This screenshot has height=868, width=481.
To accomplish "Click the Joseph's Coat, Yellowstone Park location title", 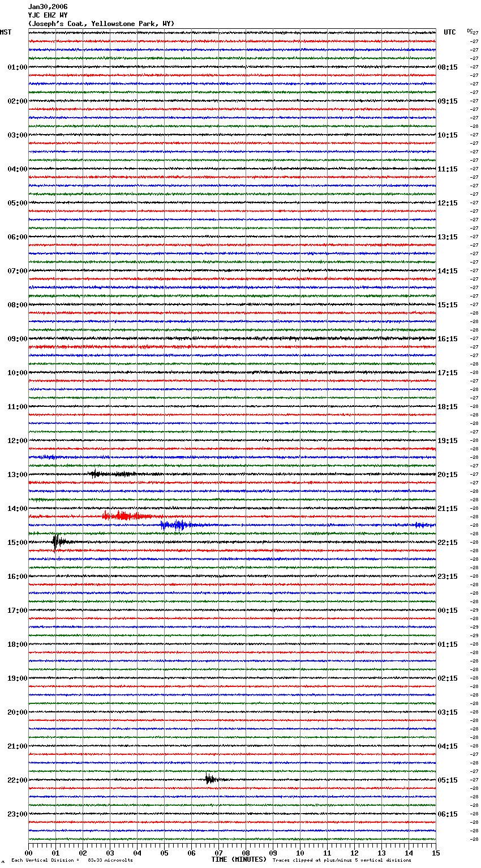I will (101, 24).
